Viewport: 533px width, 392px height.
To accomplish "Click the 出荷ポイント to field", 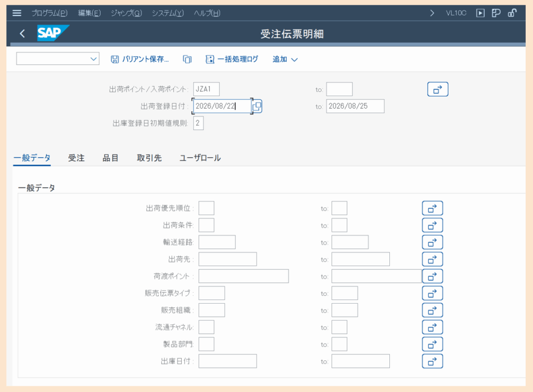I will click(339, 89).
